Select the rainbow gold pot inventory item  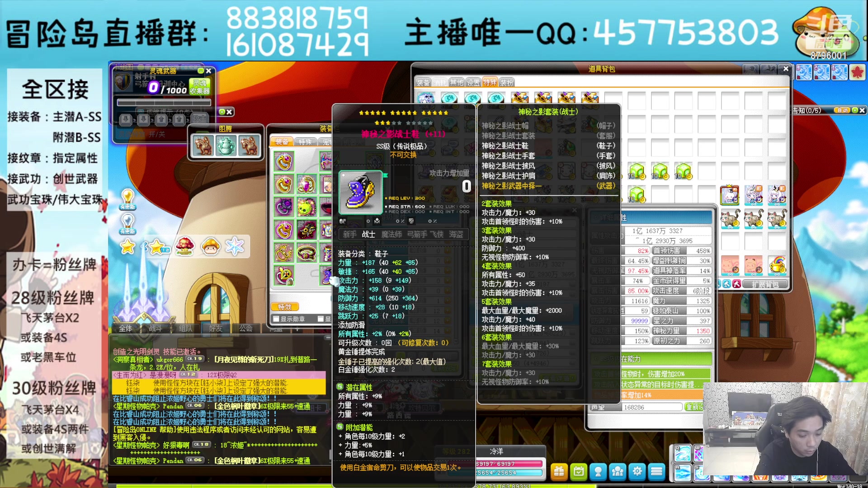coord(777,265)
